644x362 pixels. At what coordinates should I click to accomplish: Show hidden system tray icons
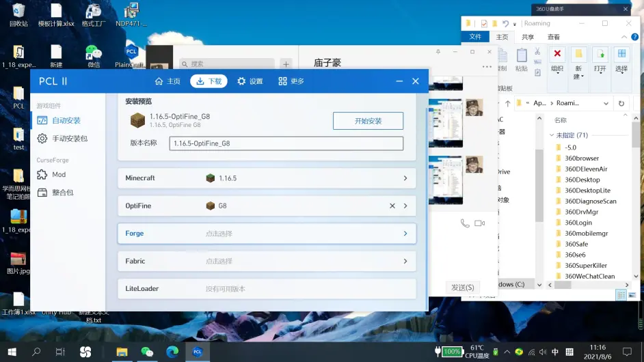[x=507, y=352]
